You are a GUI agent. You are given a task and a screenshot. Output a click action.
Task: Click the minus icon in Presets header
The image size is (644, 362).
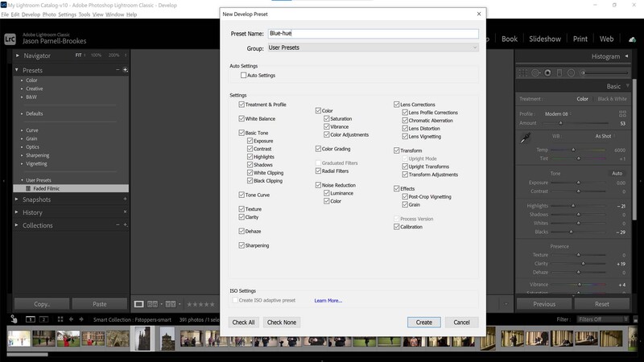tap(118, 70)
